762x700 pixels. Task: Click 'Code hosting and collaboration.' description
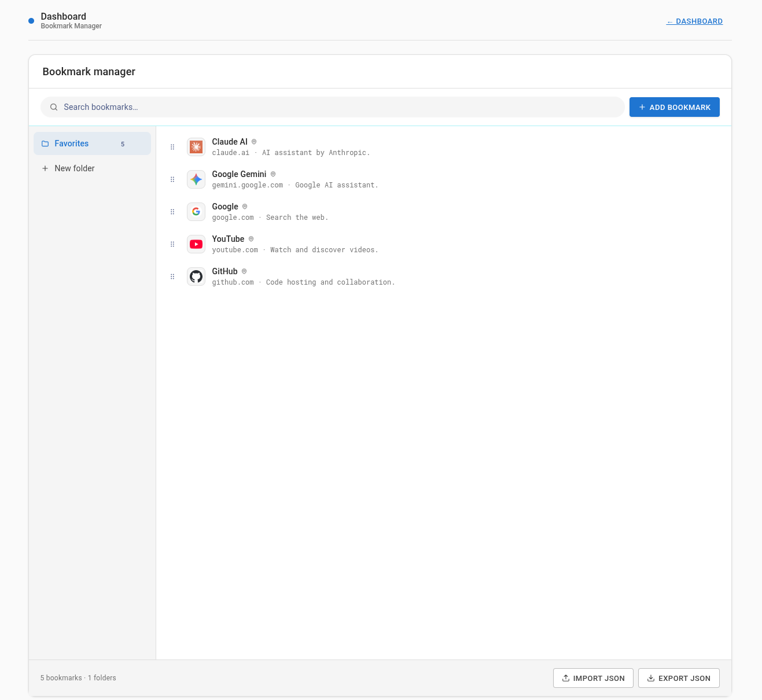click(330, 282)
